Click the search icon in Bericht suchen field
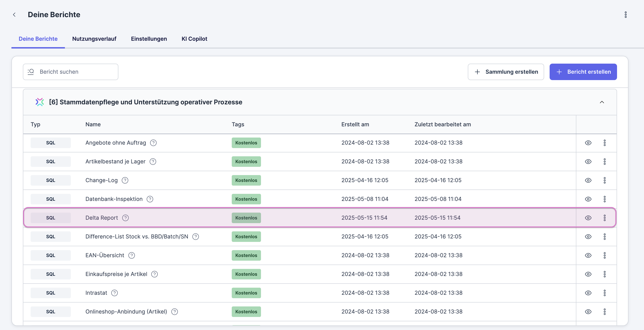Image resolution: width=644 pixels, height=330 pixels. [30, 72]
